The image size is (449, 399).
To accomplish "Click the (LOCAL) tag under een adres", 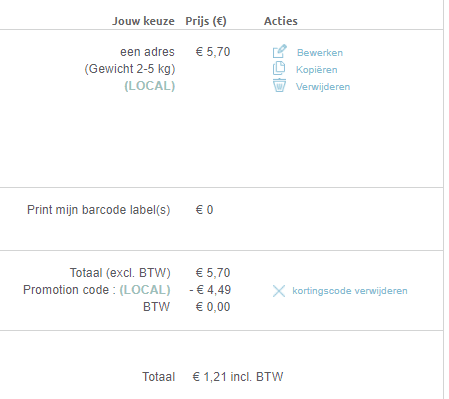I will pos(150,86).
